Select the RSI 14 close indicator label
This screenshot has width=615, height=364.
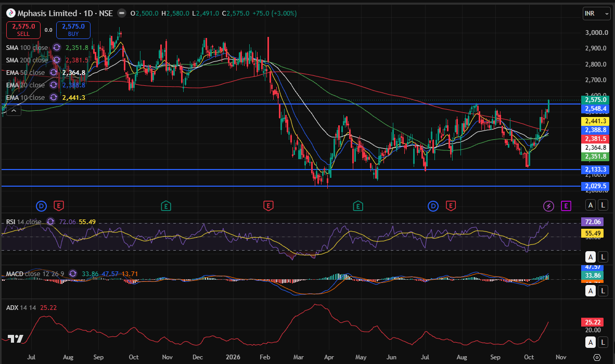[x=23, y=222]
